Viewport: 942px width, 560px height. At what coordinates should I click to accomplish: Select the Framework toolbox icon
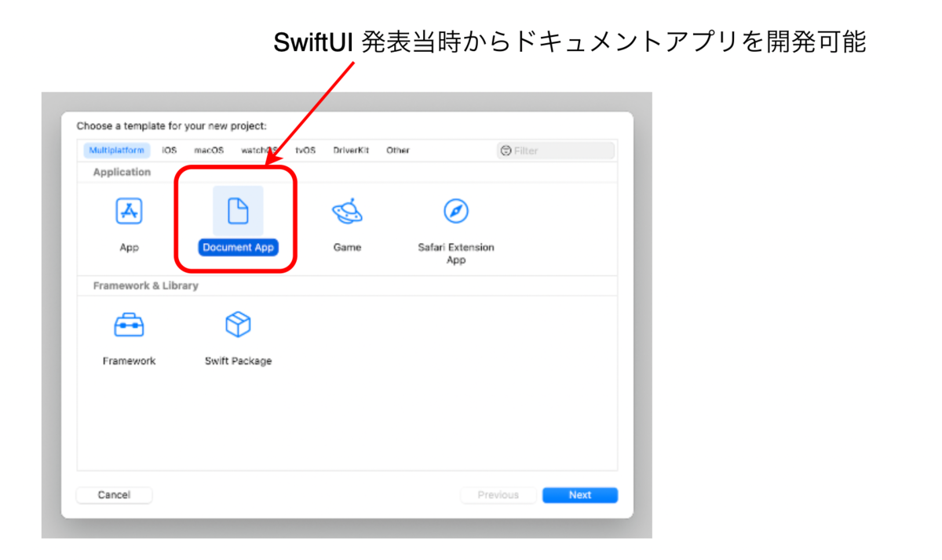(x=129, y=324)
